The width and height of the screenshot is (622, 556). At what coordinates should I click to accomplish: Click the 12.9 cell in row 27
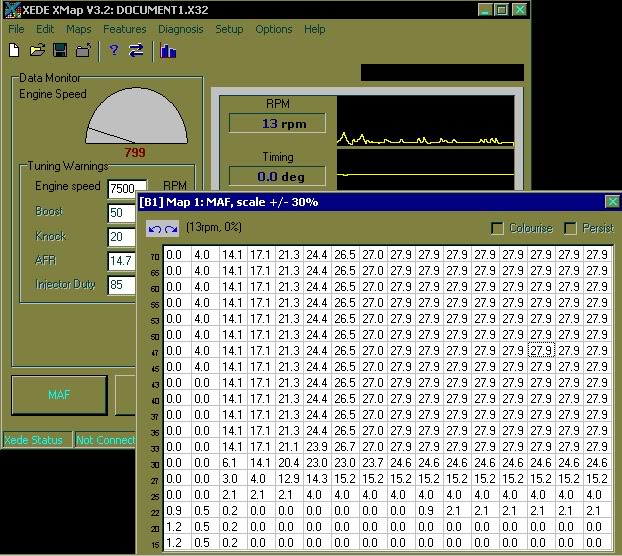click(x=289, y=479)
